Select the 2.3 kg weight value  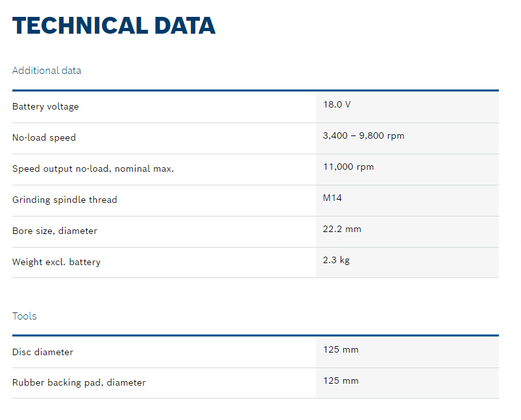click(336, 260)
